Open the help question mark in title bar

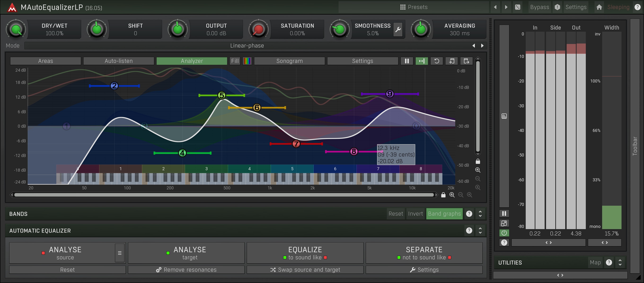pyautogui.click(x=637, y=7)
